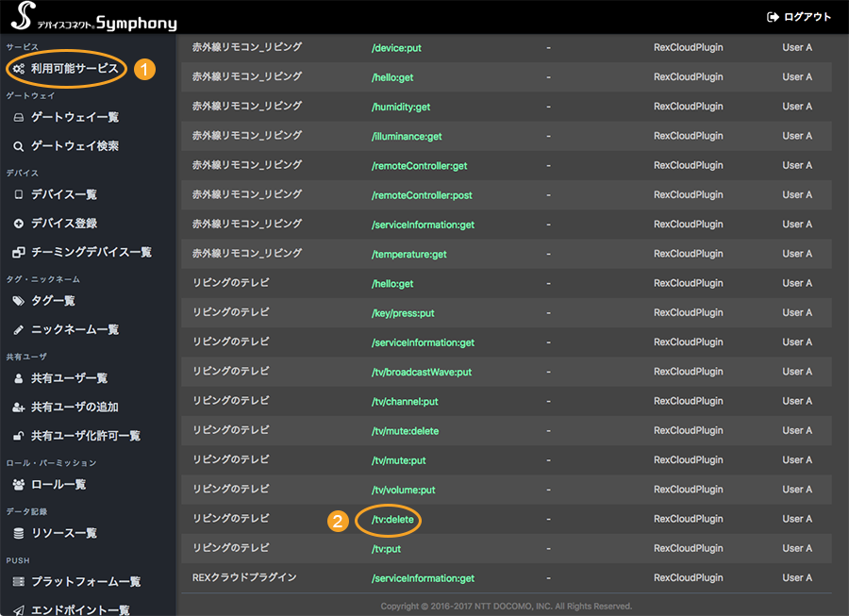Open the /tv:put link
The image size is (849, 616).
tap(386, 549)
